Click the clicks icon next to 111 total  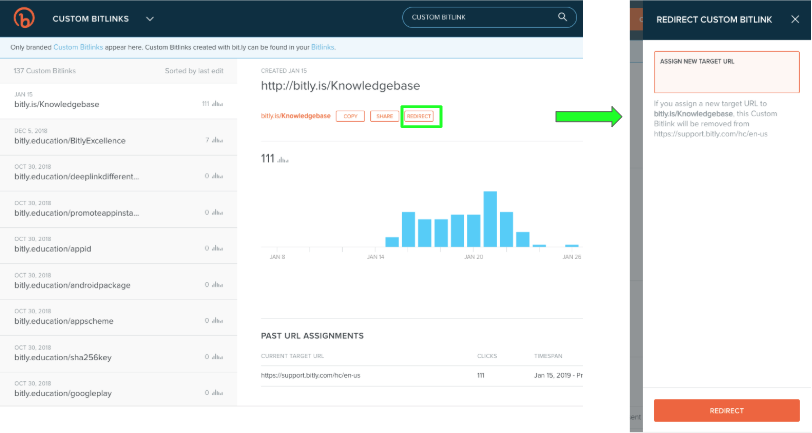(x=283, y=160)
